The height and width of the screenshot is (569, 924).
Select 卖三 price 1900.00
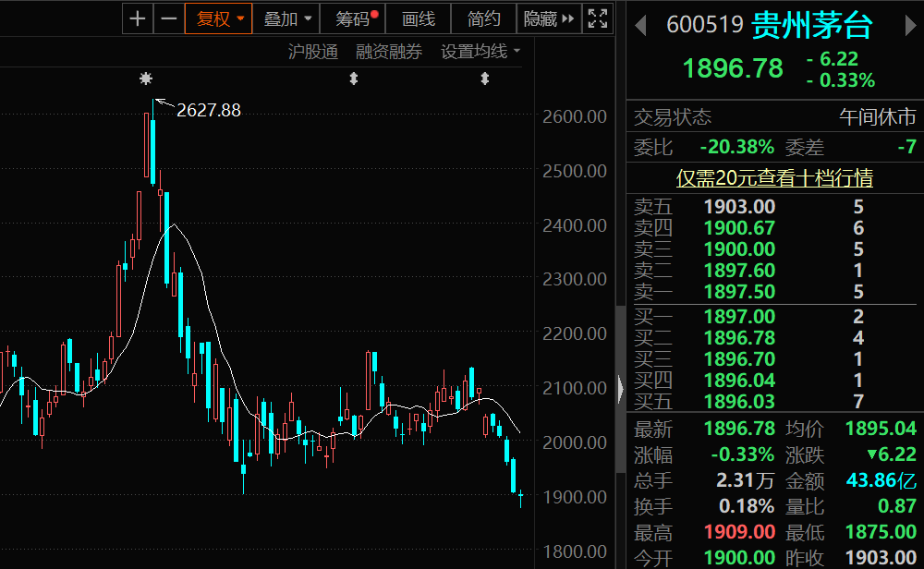[739, 249]
